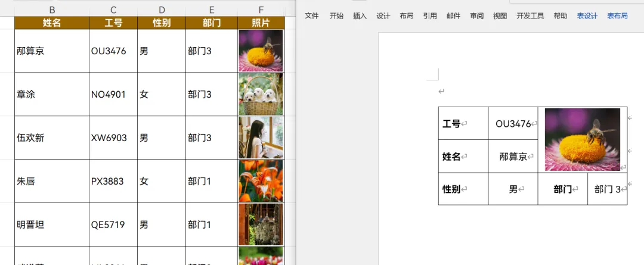Click the 性别 label cell in Word table

[x=463, y=189]
